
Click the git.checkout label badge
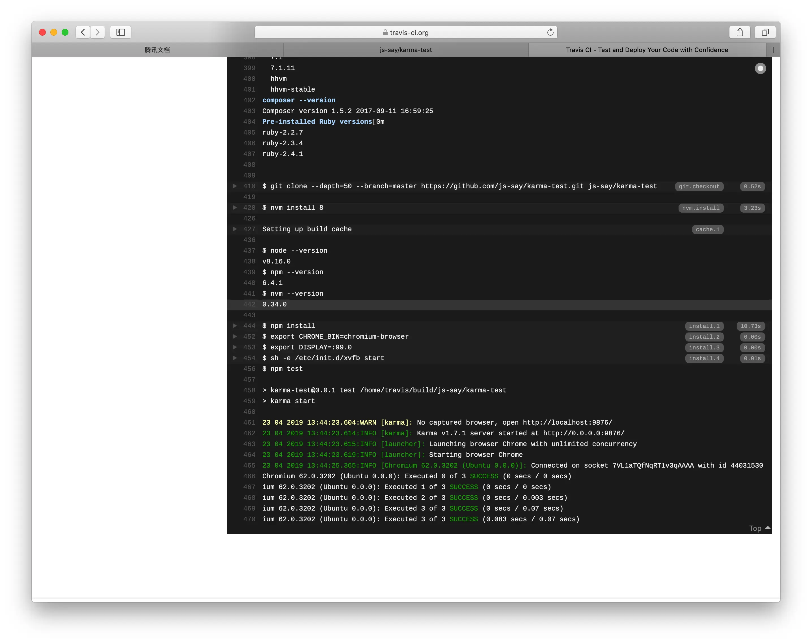coord(699,186)
